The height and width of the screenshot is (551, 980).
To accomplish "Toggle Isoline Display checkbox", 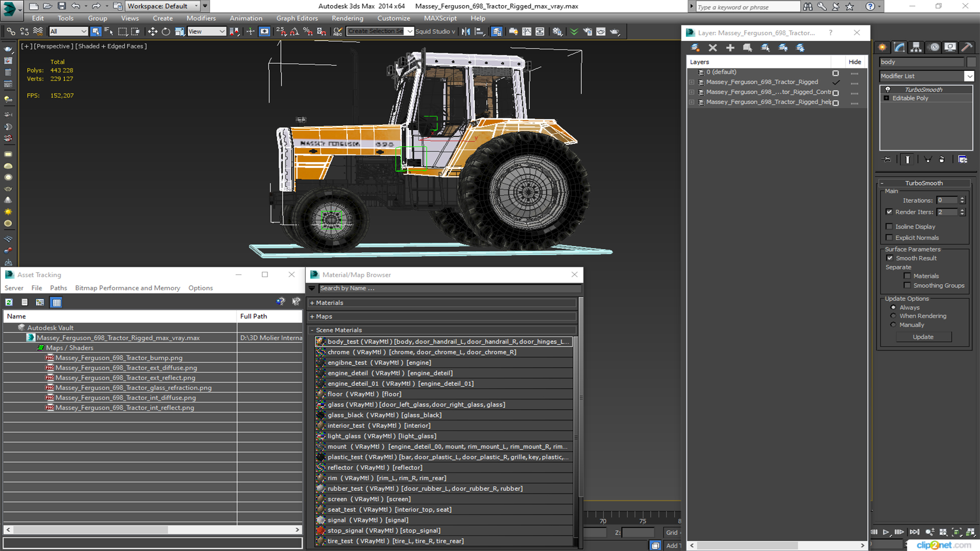I will click(x=889, y=227).
